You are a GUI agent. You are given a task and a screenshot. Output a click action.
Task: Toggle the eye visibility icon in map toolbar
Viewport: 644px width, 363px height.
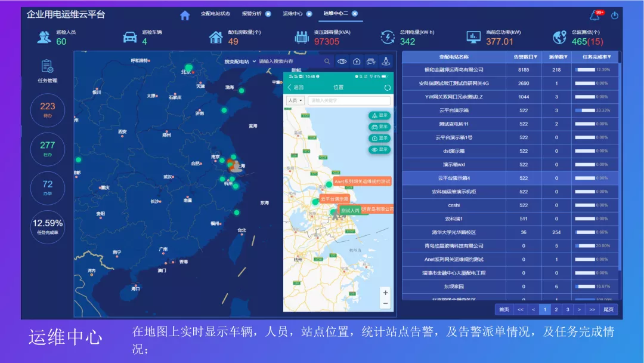point(342,61)
